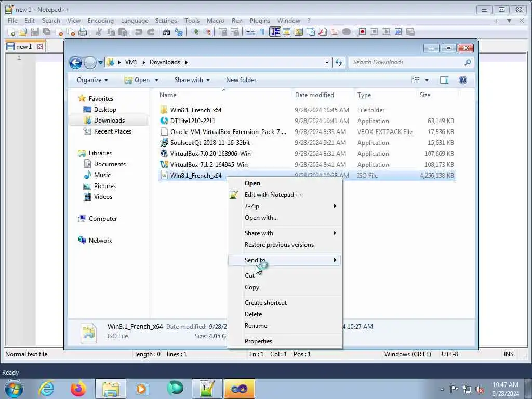
Task: Click New folder in Explorer toolbar
Action: [x=241, y=80]
